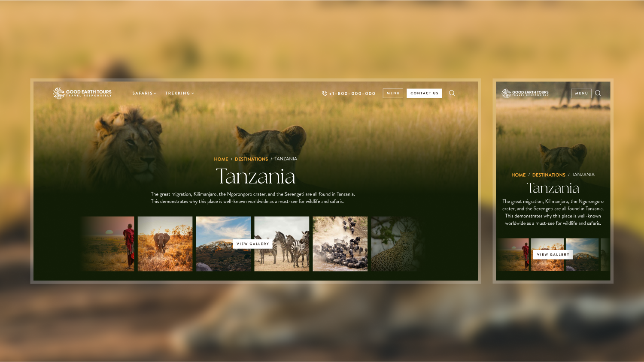Screen dimensions: 644x362
Task: Click the Good Earth Tours logo in desktop view
Action: click(82, 93)
